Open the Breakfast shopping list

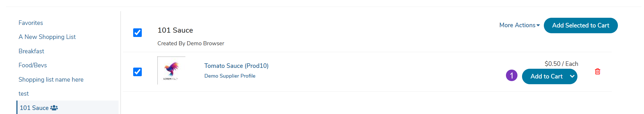31,51
